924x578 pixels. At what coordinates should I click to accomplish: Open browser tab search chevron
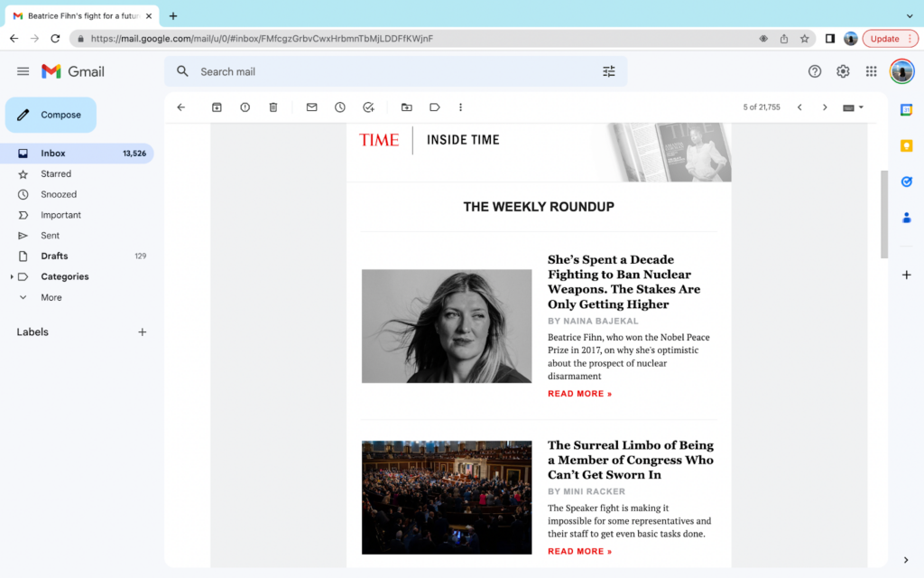[x=910, y=16]
